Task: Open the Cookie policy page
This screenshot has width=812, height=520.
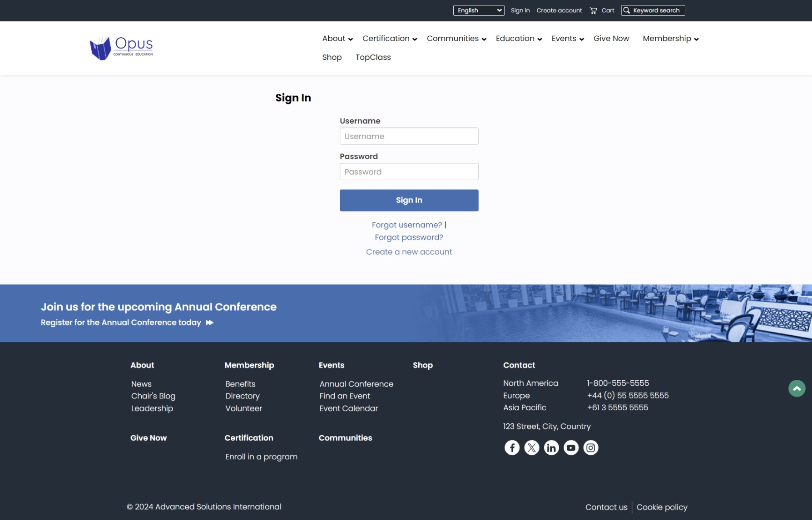Action: click(x=661, y=507)
